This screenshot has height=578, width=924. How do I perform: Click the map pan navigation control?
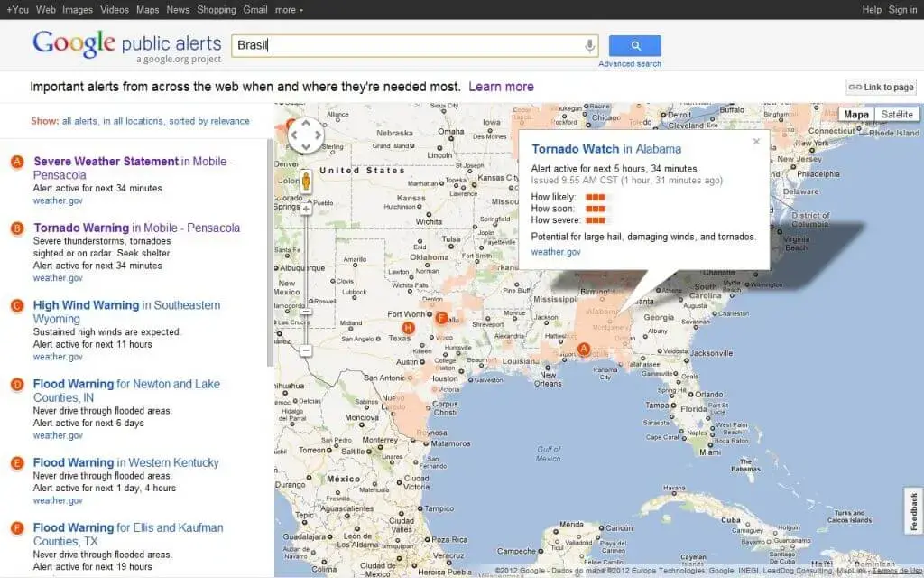306,135
